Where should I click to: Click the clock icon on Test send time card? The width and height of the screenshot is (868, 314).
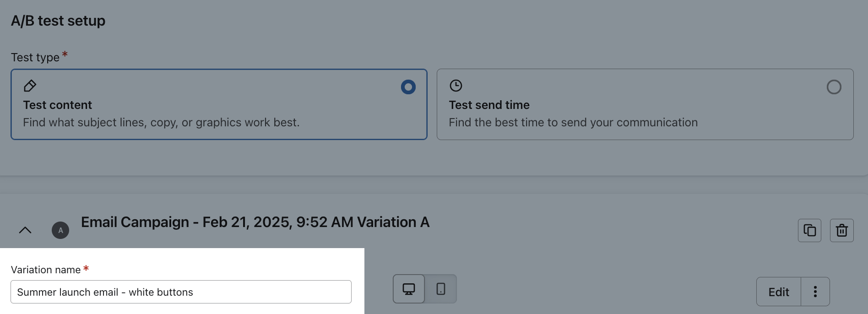pos(456,86)
